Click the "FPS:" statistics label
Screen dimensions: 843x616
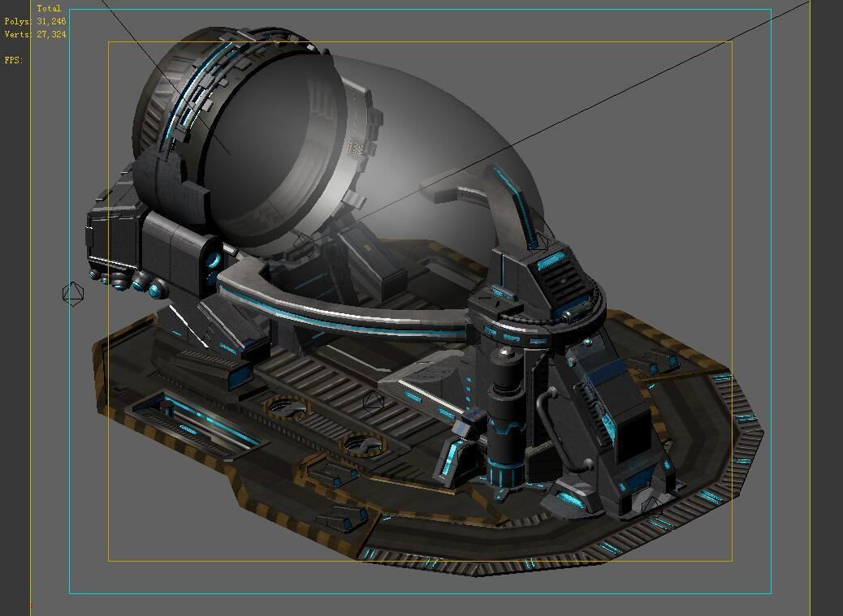tap(14, 60)
